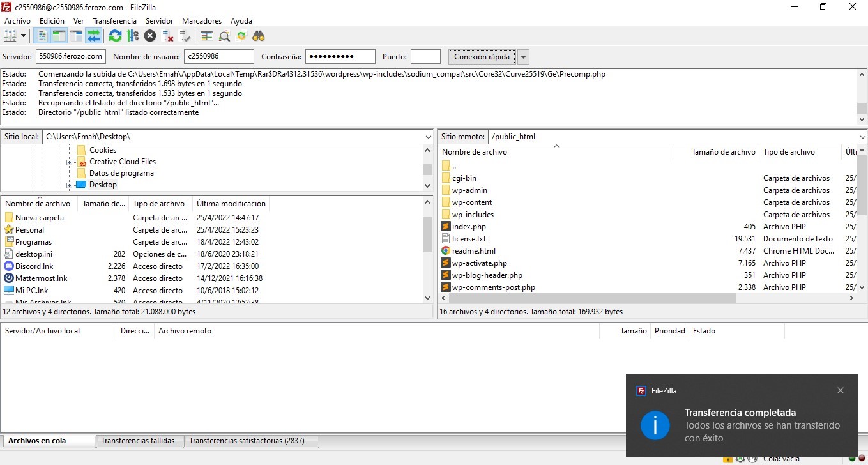Click the Puerto input field

click(425, 57)
